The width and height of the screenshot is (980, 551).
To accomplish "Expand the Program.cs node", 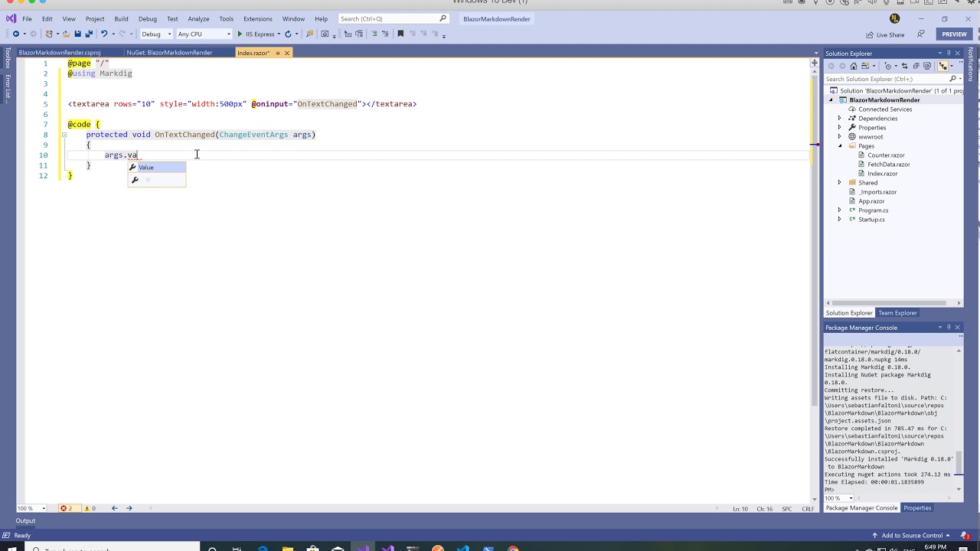I will pyautogui.click(x=839, y=210).
